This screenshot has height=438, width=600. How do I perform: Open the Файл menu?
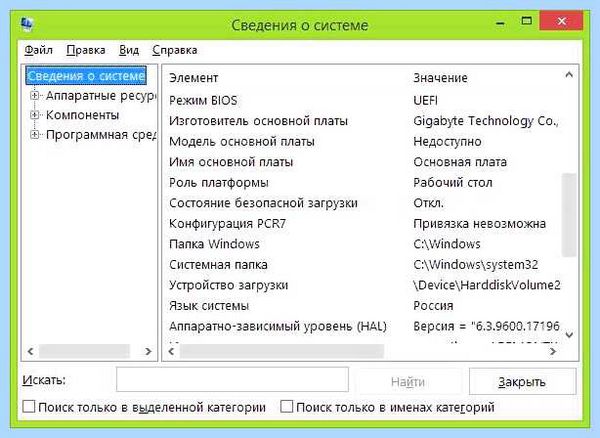pos(38,50)
